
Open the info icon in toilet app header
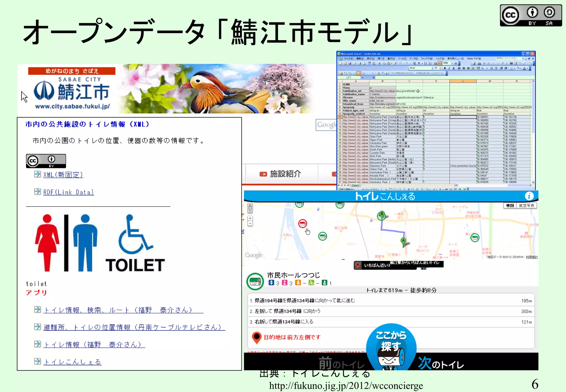[x=529, y=196]
